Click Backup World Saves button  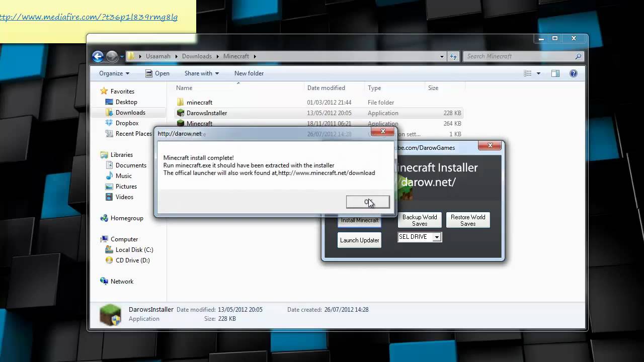coord(420,220)
